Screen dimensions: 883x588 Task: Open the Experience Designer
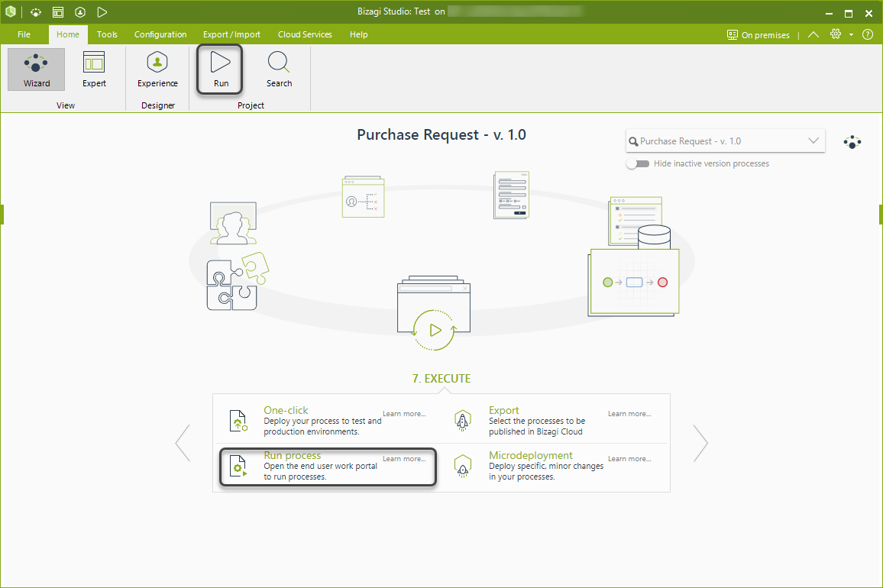[x=157, y=69]
